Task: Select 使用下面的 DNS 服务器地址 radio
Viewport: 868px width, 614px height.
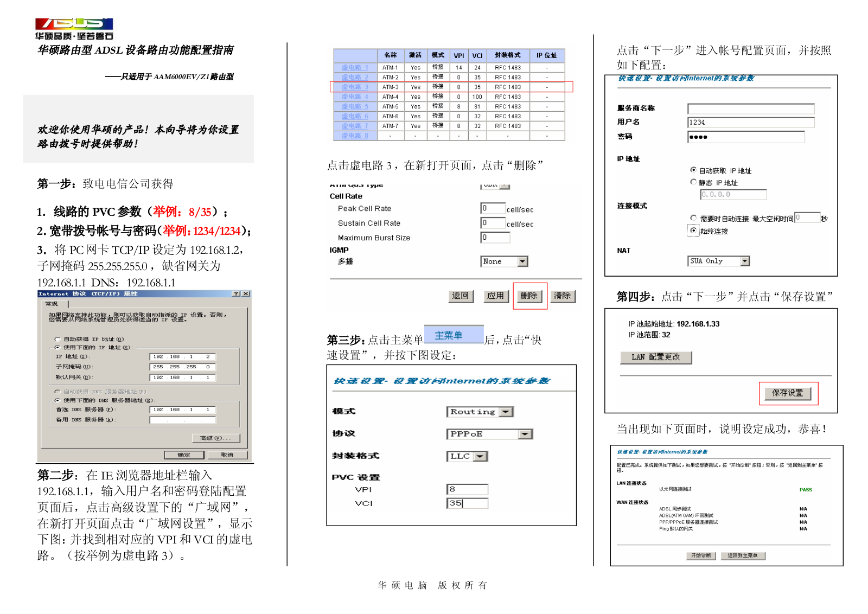Action: pos(57,400)
